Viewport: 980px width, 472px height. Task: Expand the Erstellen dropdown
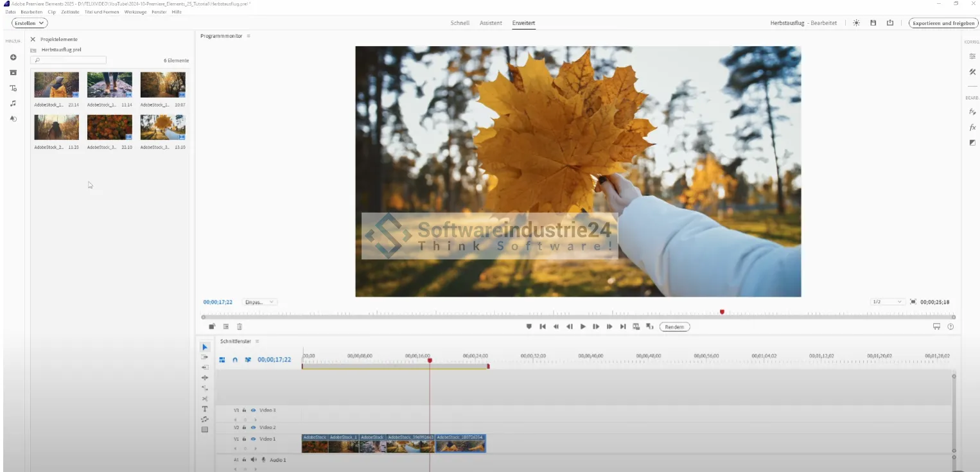click(x=30, y=23)
